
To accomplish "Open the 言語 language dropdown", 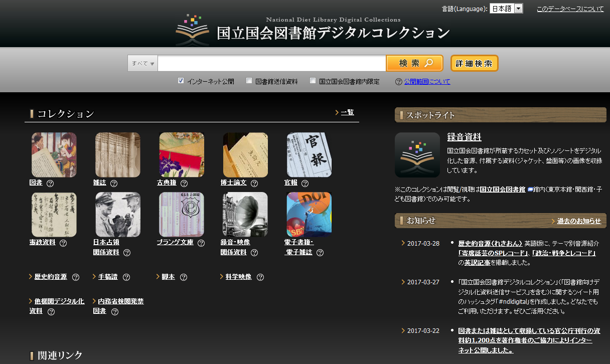I will tap(506, 9).
